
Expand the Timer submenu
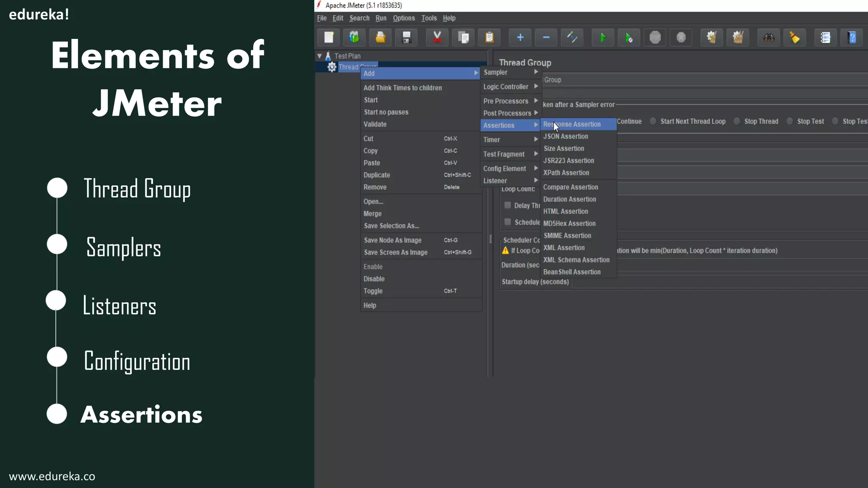tap(511, 140)
